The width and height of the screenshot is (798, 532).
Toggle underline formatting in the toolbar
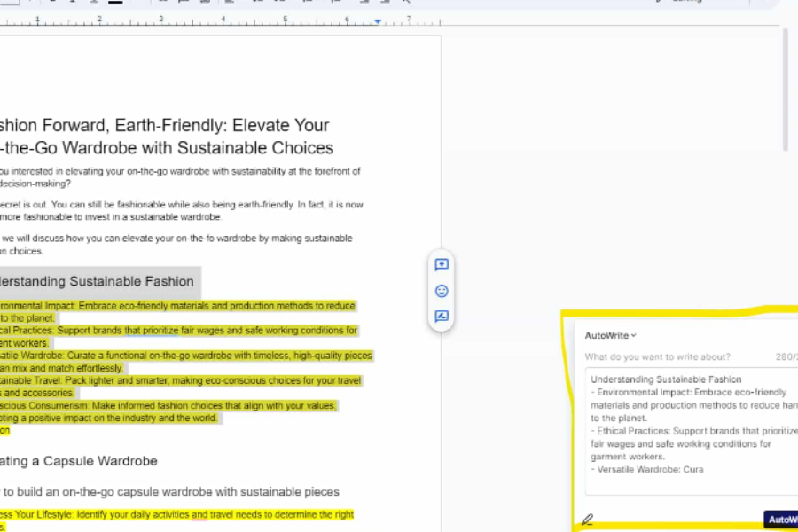[x=73, y=3]
